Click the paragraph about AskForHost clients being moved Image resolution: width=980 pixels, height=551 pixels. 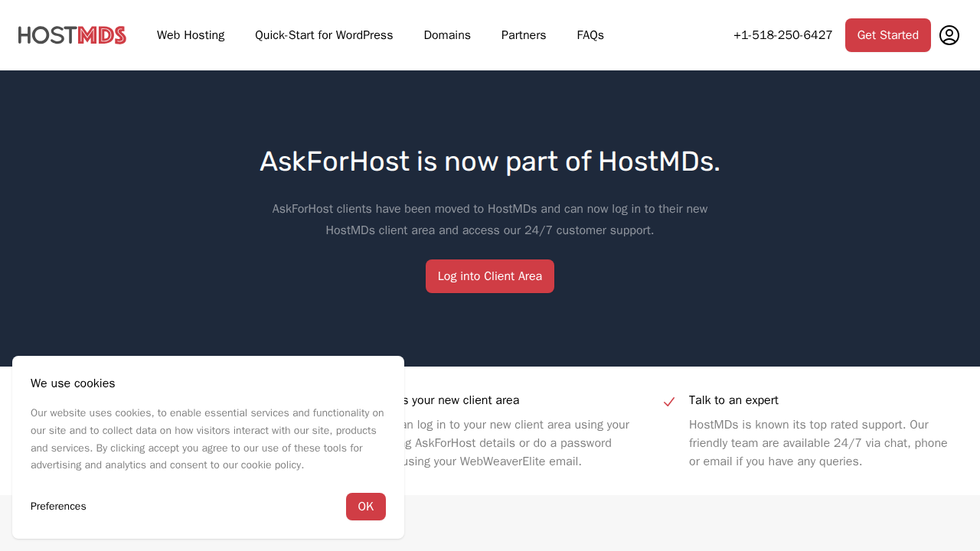(x=490, y=220)
